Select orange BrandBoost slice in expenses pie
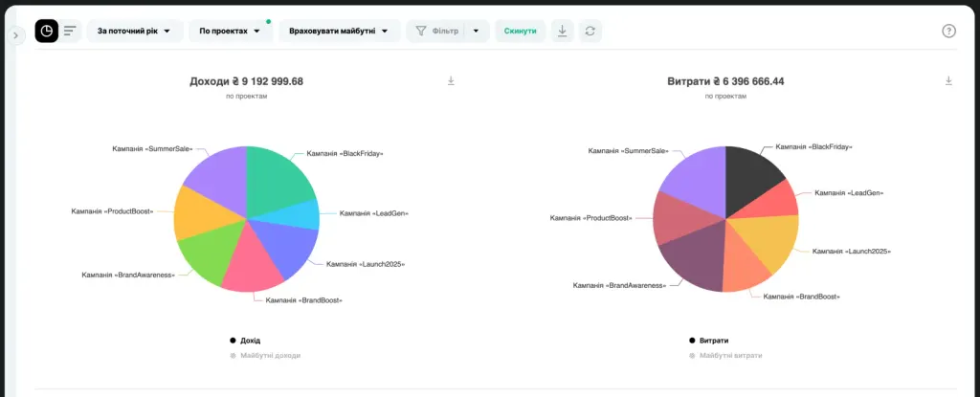This screenshot has height=397, width=980. pyautogui.click(x=743, y=266)
